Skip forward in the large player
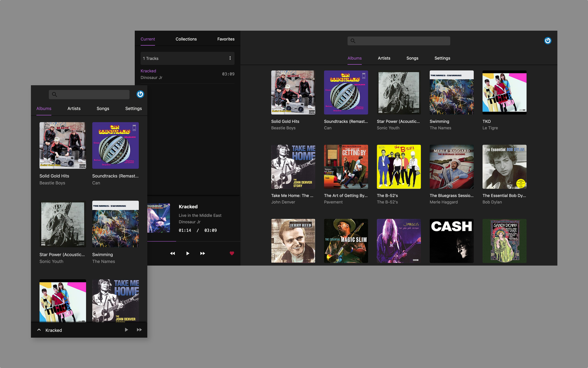Screen dimensions: 588x368 point(202,253)
